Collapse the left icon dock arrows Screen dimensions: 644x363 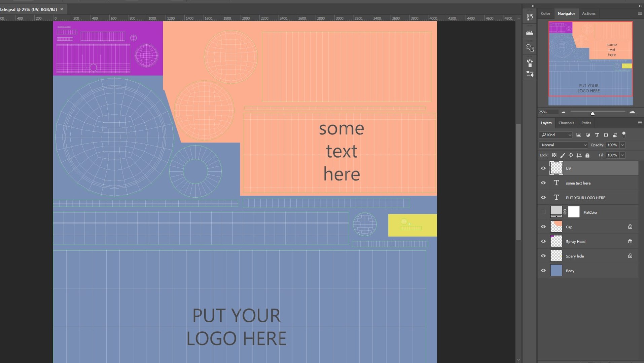[533, 6]
